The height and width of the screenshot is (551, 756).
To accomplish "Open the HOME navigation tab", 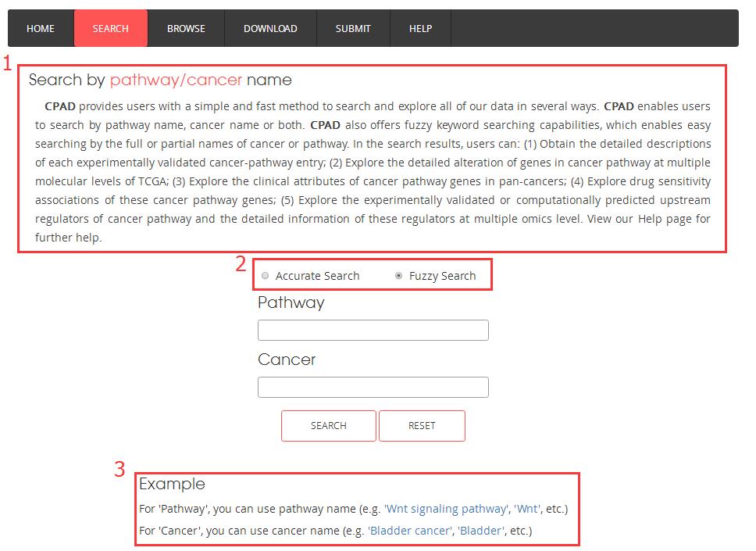I will [x=41, y=29].
